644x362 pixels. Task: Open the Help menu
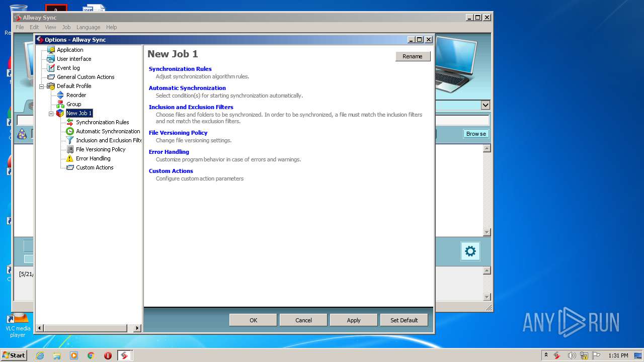[x=112, y=27]
